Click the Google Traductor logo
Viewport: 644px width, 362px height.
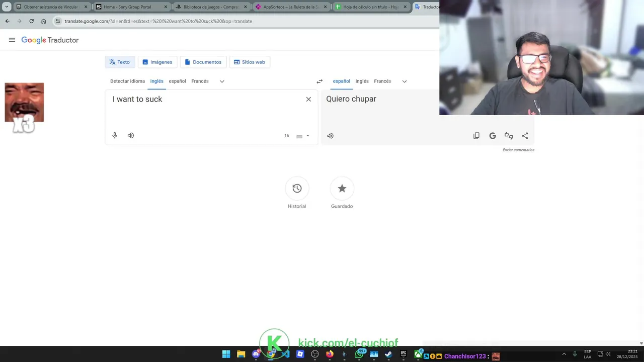[50, 40]
